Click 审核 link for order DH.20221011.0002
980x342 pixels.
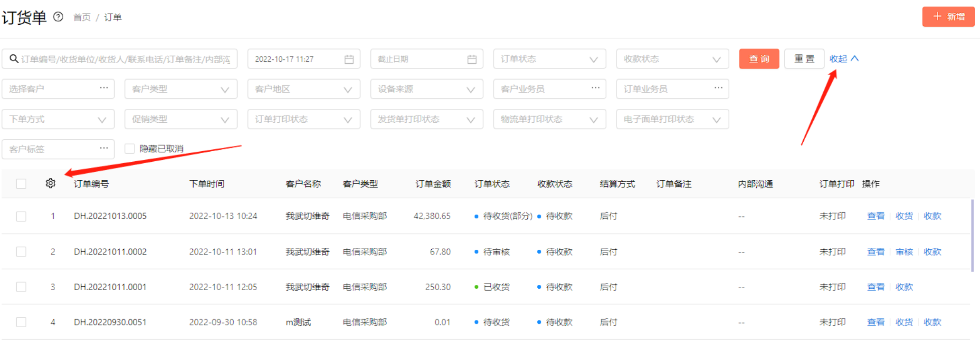904,252
